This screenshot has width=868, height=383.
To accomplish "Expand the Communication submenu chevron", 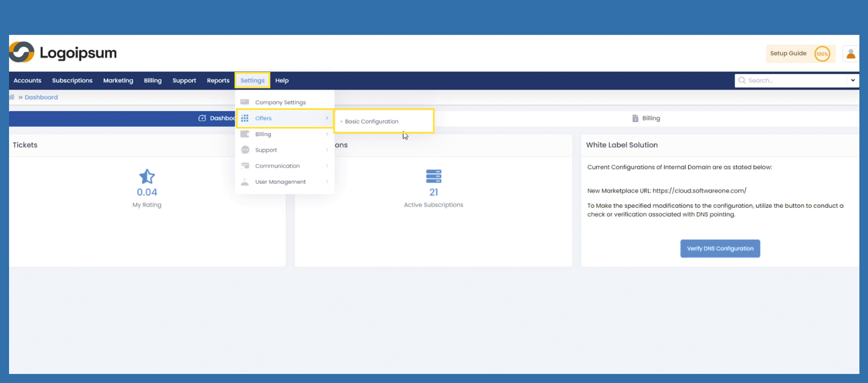I will click(327, 166).
